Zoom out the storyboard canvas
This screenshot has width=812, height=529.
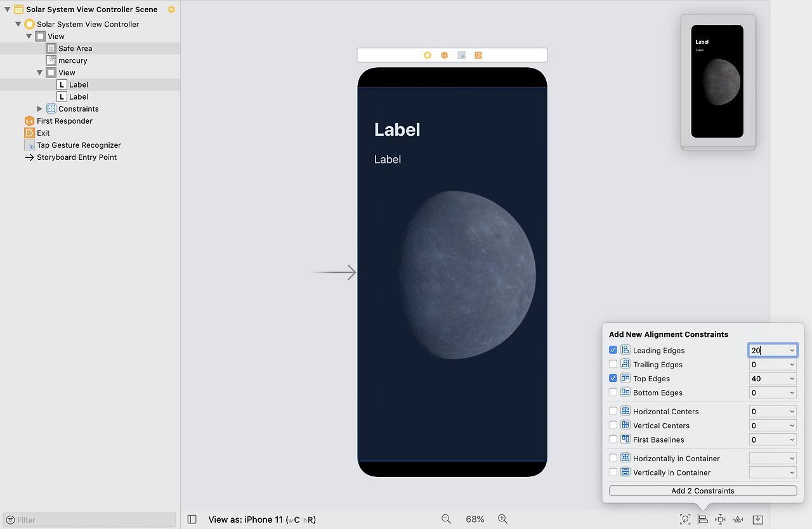[x=446, y=519]
